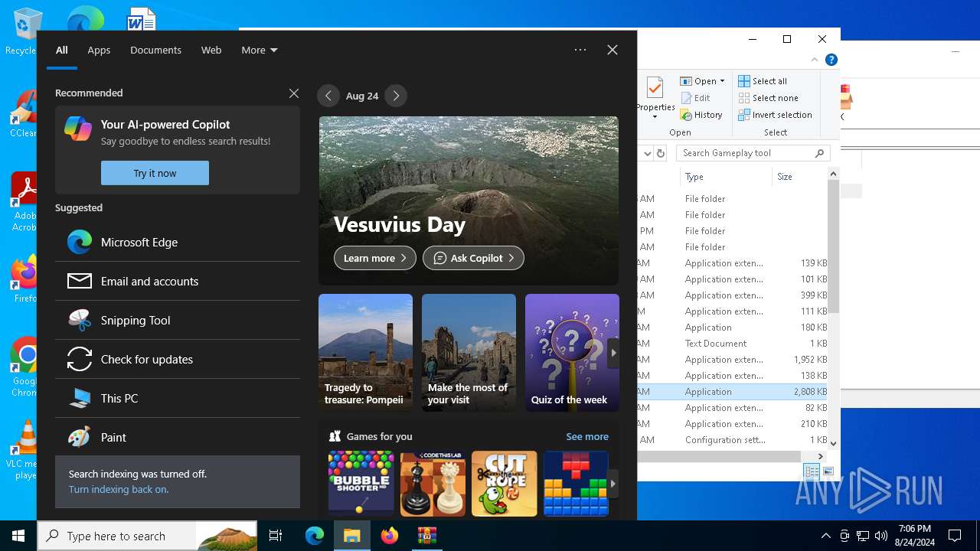Show more games with the right arrow
Viewport: 980px width, 551px height.
(x=613, y=484)
